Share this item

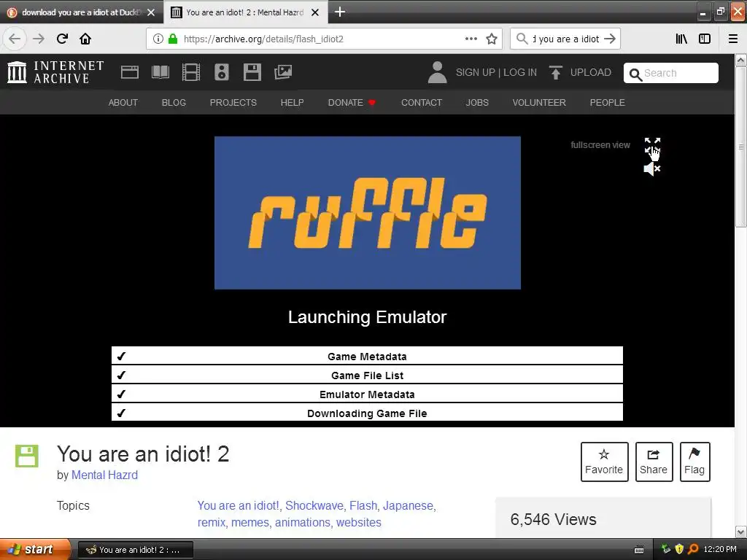(654, 462)
